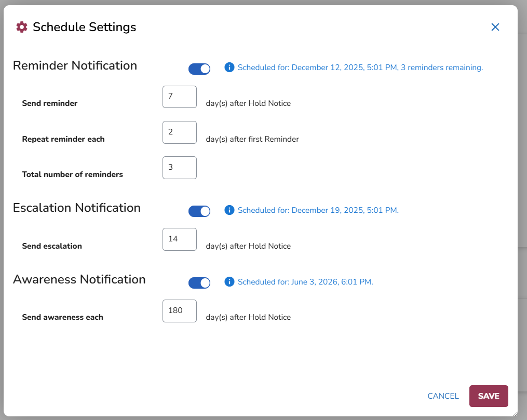
Task: Click CANCEL to discard changes
Action: pos(443,396)
